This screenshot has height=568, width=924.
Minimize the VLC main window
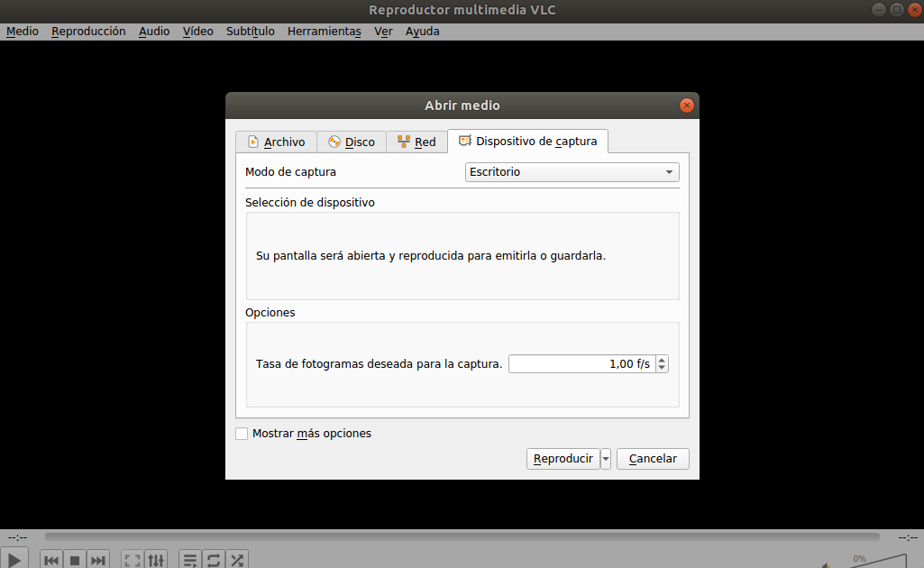click(879, 9)
